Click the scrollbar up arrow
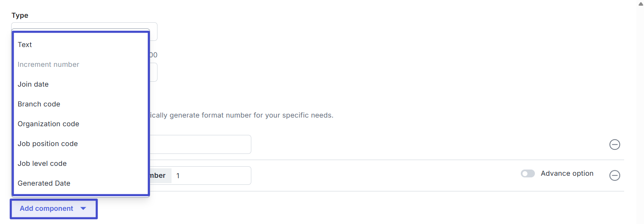The width and height of the screenshot is (644, 224). [x=641, y=3]
